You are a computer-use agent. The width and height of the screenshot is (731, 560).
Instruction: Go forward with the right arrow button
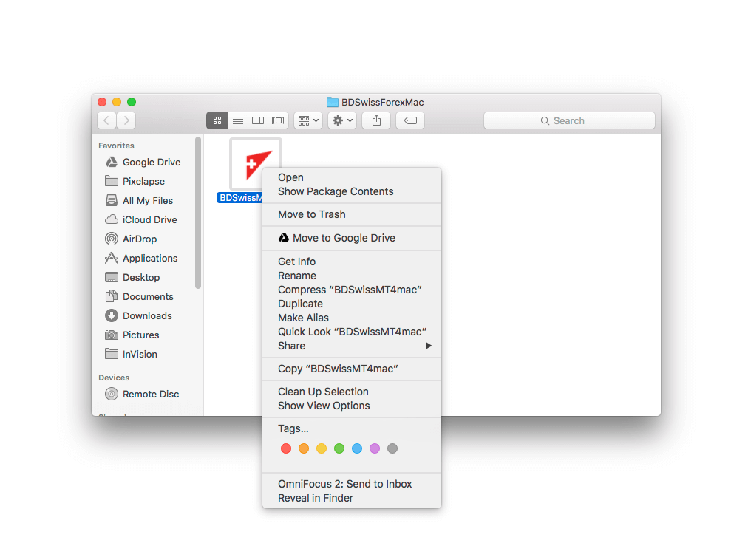coord(126,120)
